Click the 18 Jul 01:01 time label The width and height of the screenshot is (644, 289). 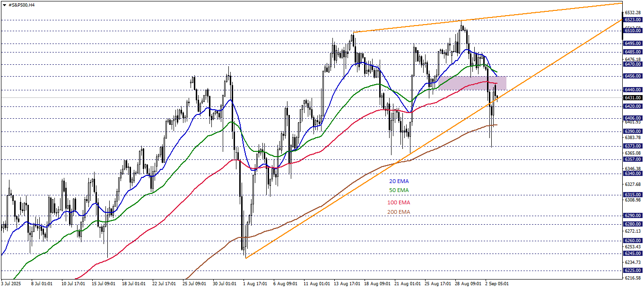(x=133, y=284)
